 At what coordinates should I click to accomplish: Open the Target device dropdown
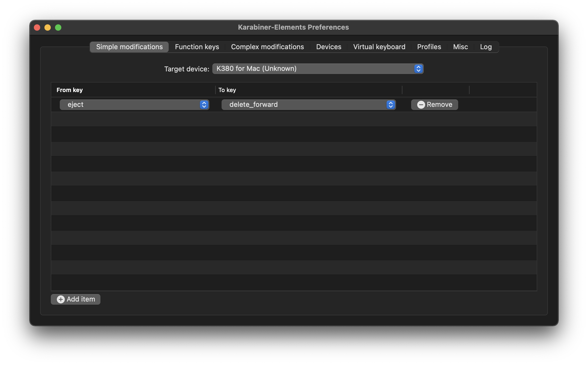(317, 69)
